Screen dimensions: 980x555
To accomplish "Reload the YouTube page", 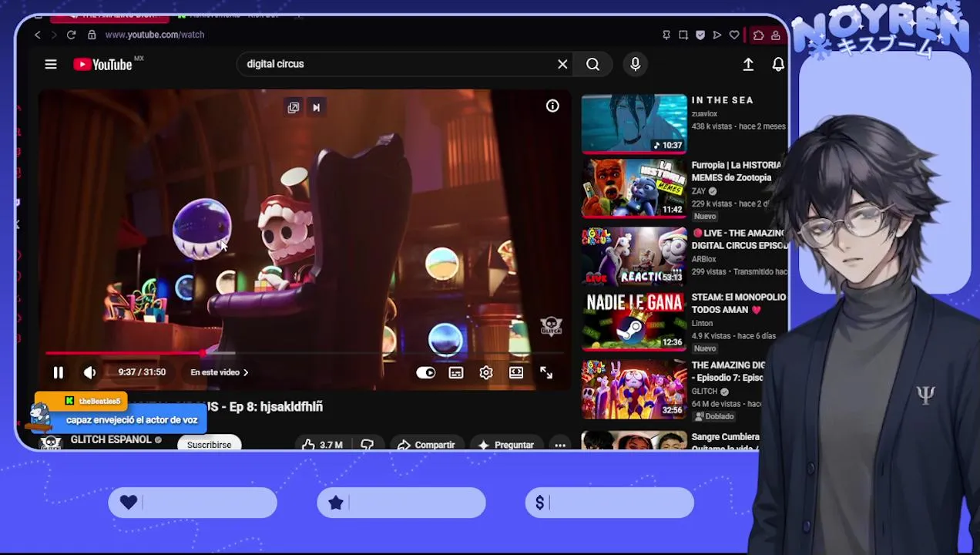I will tap(71, 35).
